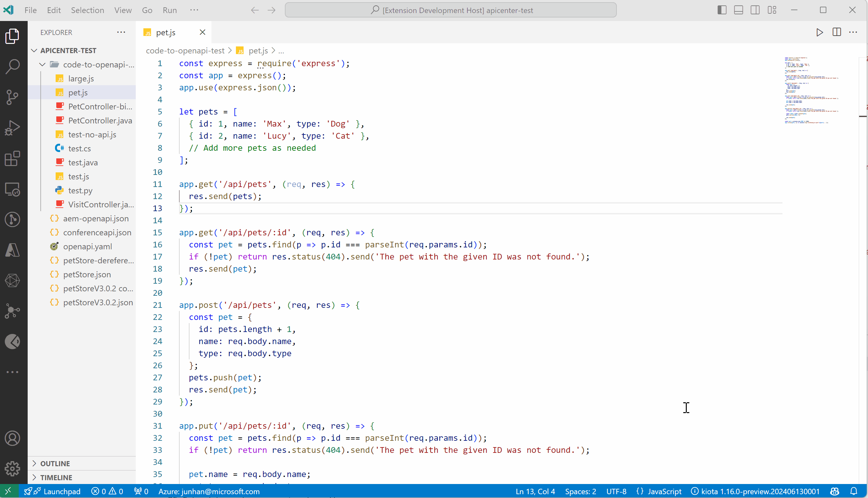
Task: Open the Explorer view in activity bar
Action: (x=13, y=36)
